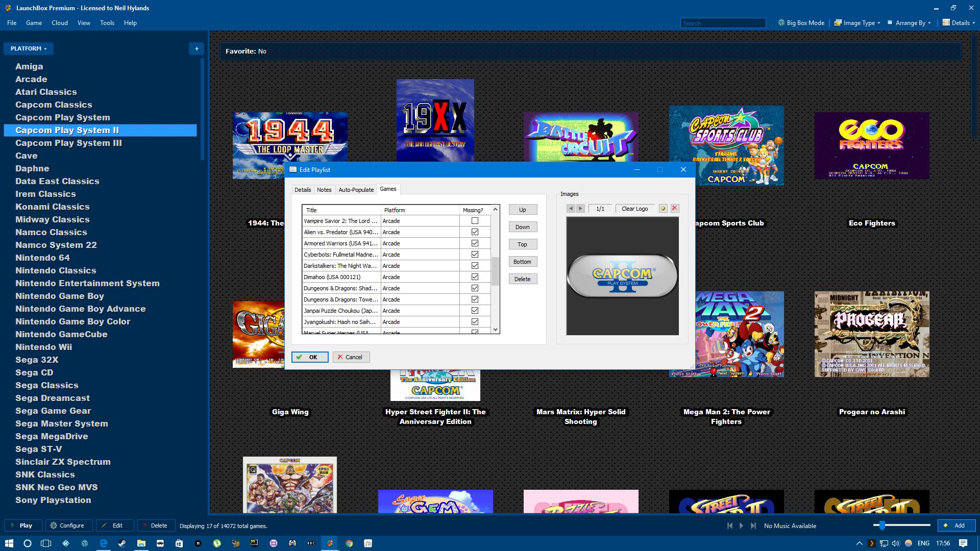Go to previous image in Images panel
980x551 pixels.
571,208
